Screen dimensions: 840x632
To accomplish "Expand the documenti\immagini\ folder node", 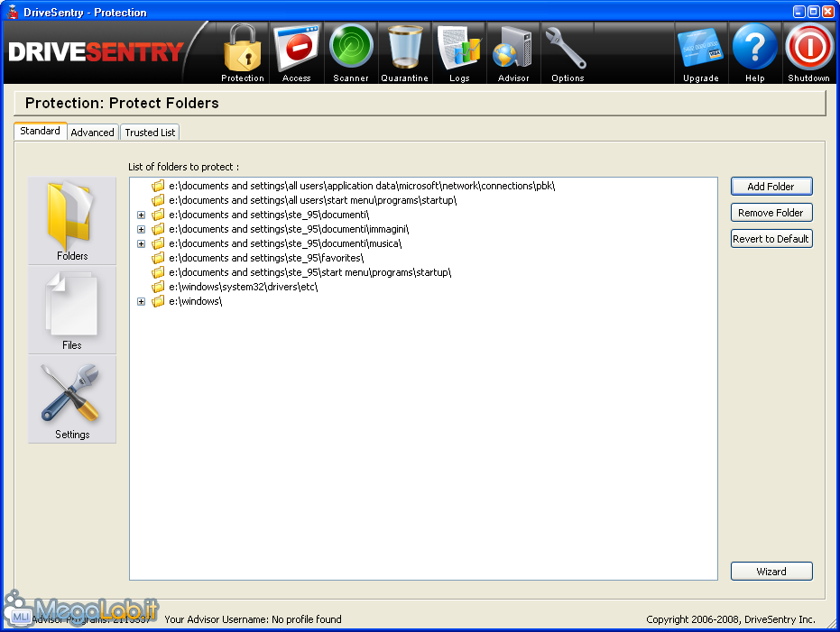I will [141, 230].
